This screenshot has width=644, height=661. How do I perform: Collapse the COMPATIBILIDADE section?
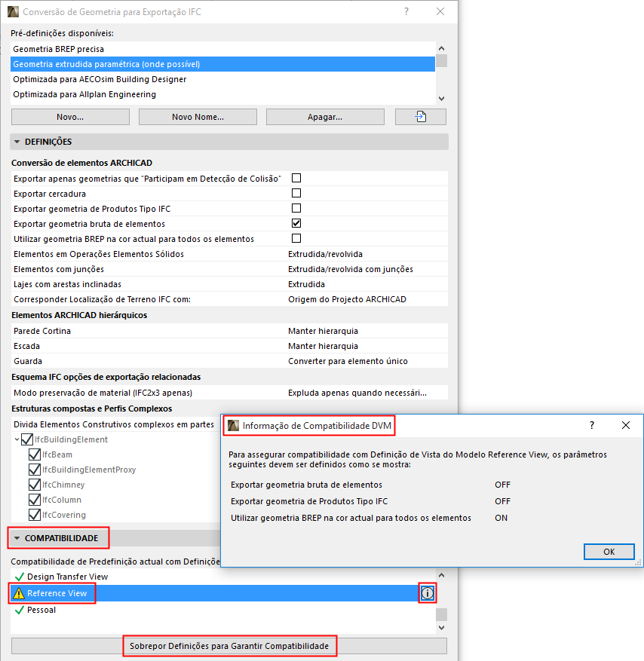(17, 538)
